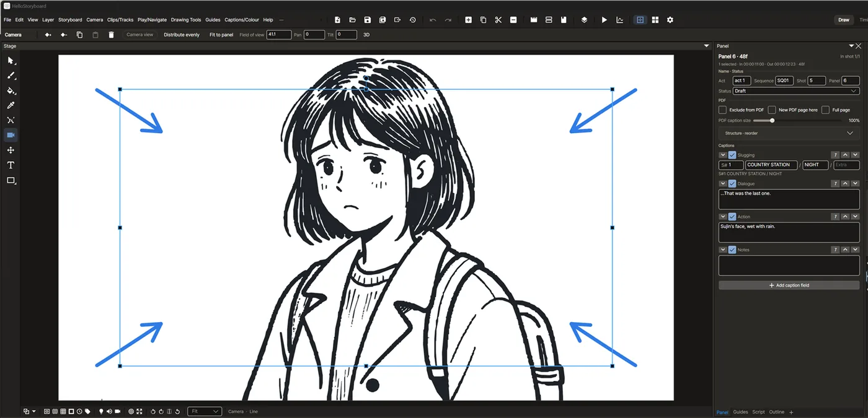The height and width of the screenshot is (418, 868).
Task: Click the new file icon
Action: tap(337, 20)
